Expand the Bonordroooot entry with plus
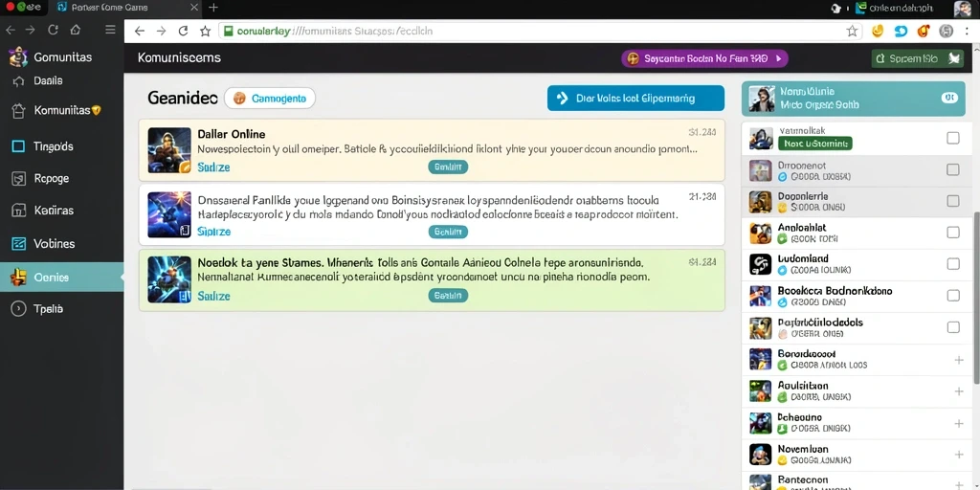980x490 pixels. click(959, 360)
